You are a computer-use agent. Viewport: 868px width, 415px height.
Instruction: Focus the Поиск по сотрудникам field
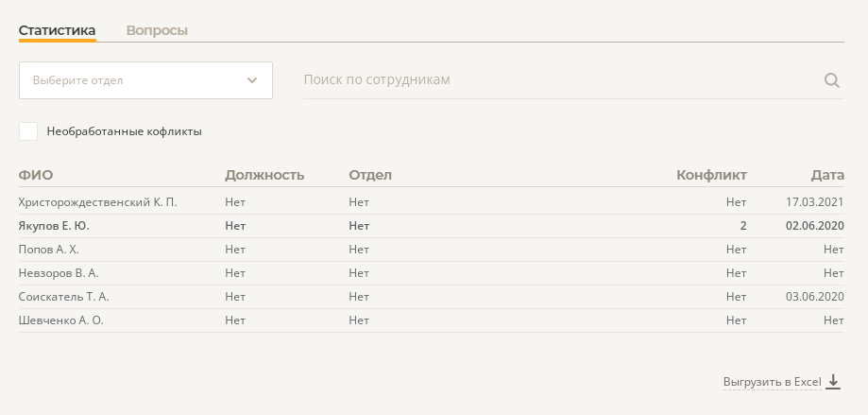click(557, 80)
